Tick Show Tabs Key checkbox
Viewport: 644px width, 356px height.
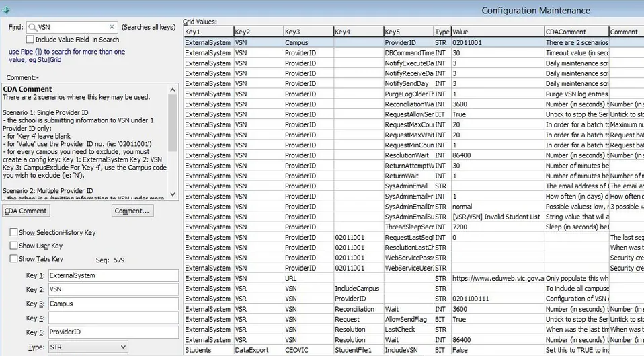tap(13, 258)
